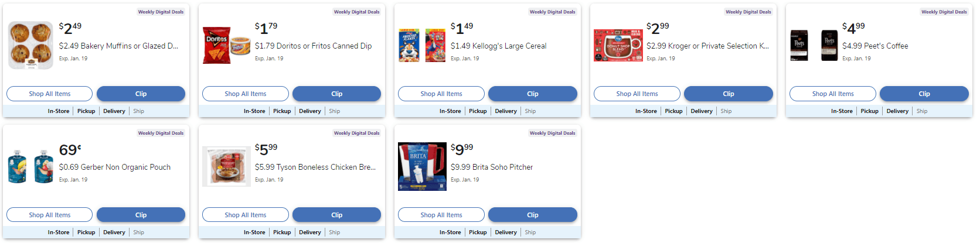Click the Bakery Muffins product image
This screenshot has height=243, width=980.
pos(30,45)
